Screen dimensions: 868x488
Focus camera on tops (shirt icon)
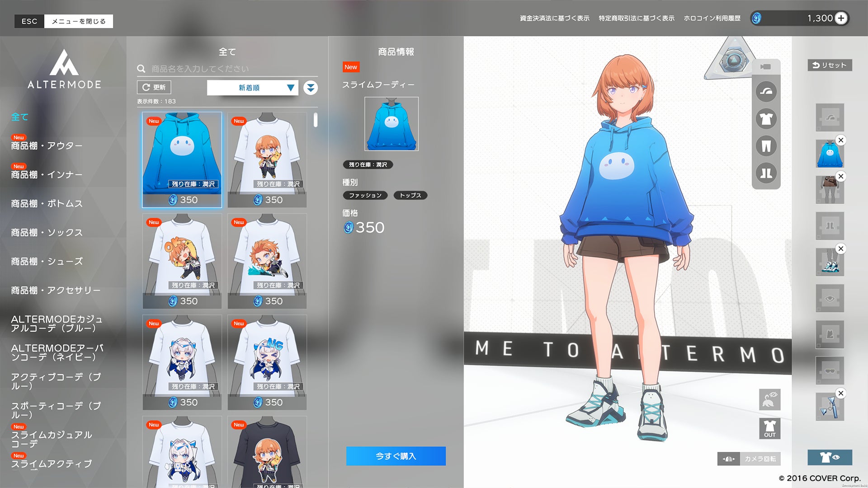[x=766, y=119]
